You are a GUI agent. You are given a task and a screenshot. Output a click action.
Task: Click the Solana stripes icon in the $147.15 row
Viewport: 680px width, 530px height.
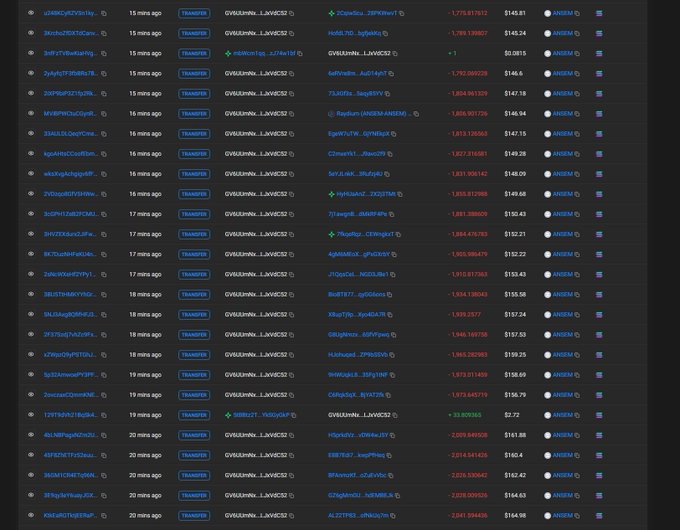point(599,134)
